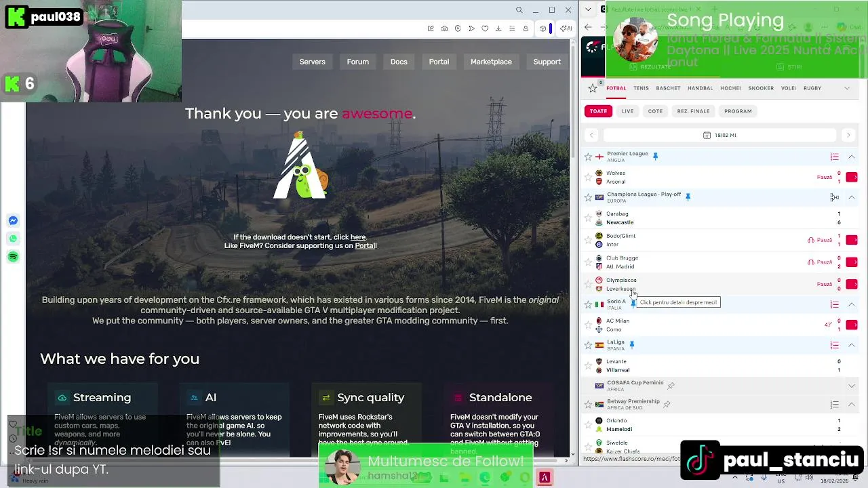Select the REZ. FINALE filter
This screenshot has height=488, width=868.
coord(693,111)
